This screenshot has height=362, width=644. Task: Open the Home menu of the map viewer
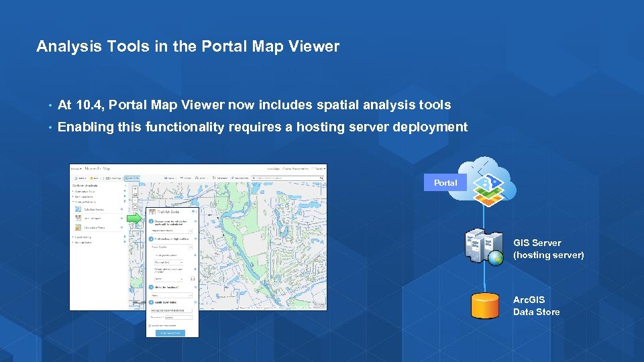76,169
